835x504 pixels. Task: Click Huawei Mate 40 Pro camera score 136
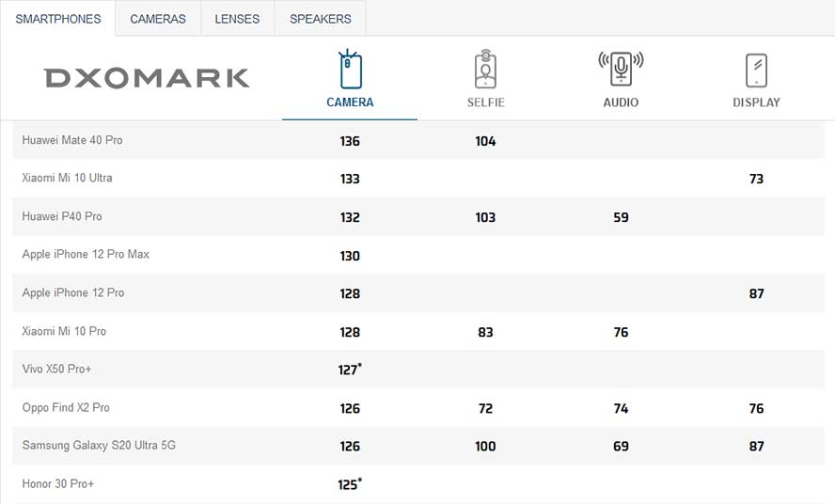click(350, 141)
